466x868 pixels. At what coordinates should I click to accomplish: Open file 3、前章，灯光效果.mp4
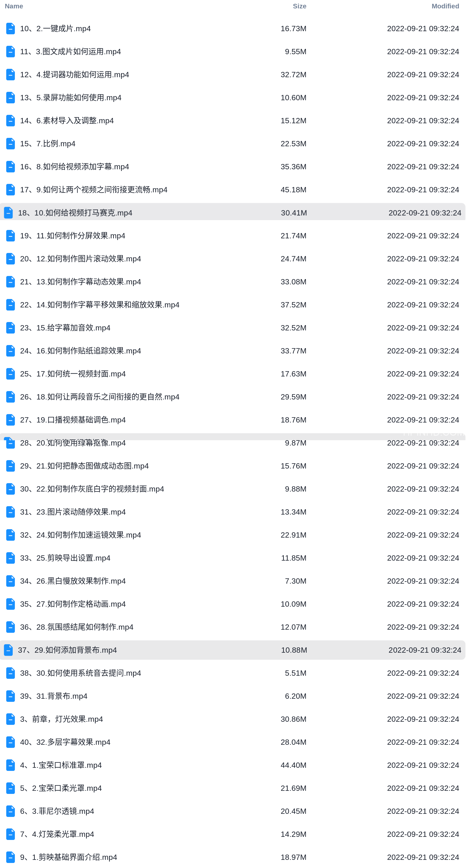pos(61,719)
